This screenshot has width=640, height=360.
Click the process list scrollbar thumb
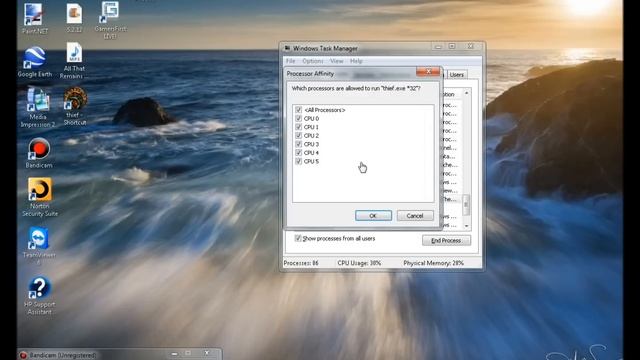coord(466,204)
